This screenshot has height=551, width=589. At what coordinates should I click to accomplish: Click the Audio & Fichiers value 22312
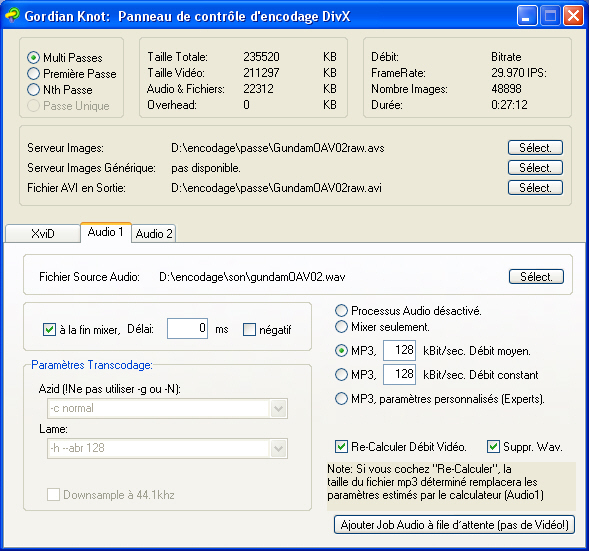pyautogui.click(x=258, y=89)
